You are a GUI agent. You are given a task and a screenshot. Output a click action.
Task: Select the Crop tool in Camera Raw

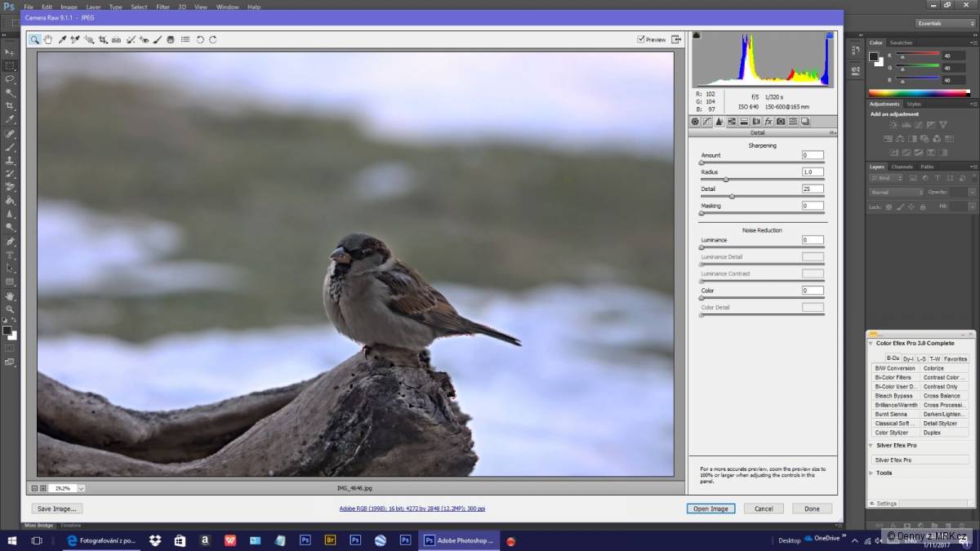coord(103,39)
